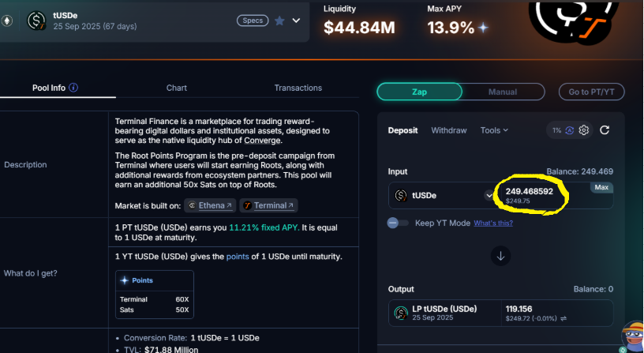
Task: Click the Ethereum network icon at top left
Action: click(6, 21)
